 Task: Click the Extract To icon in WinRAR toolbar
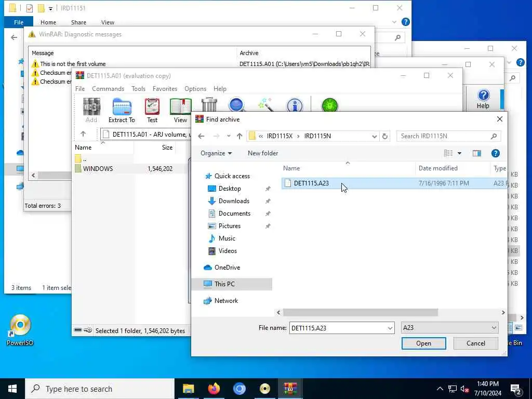click(122, 110)
